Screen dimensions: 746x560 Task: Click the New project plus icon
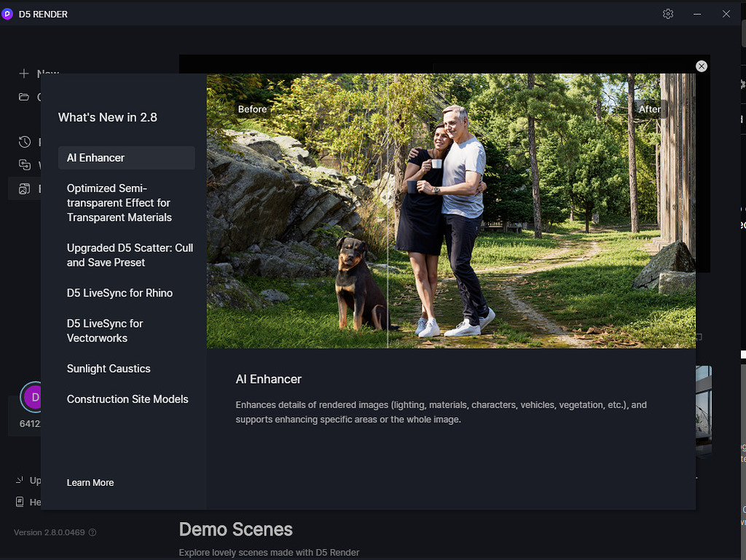click(x=24, y=74)
